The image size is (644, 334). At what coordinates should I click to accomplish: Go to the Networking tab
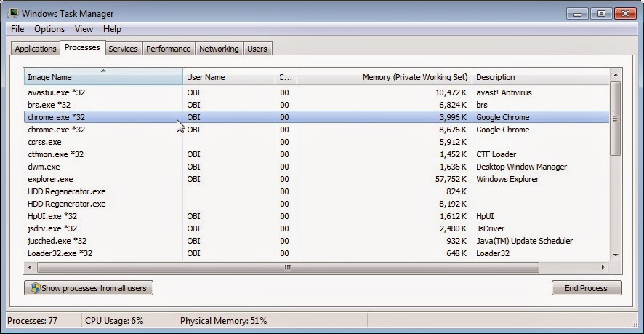pos(219,49)
